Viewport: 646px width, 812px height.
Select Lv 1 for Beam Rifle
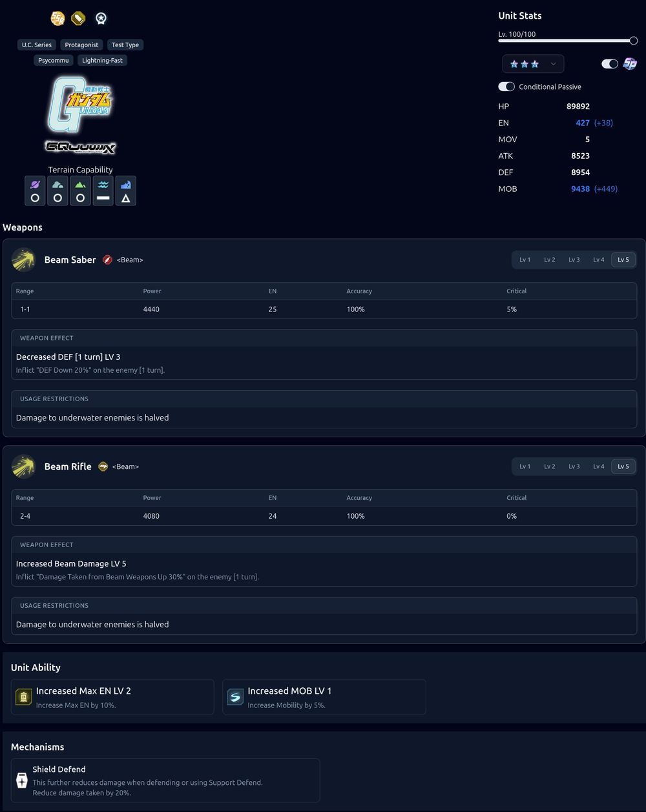pyautogui.click(x=525, y=466)
